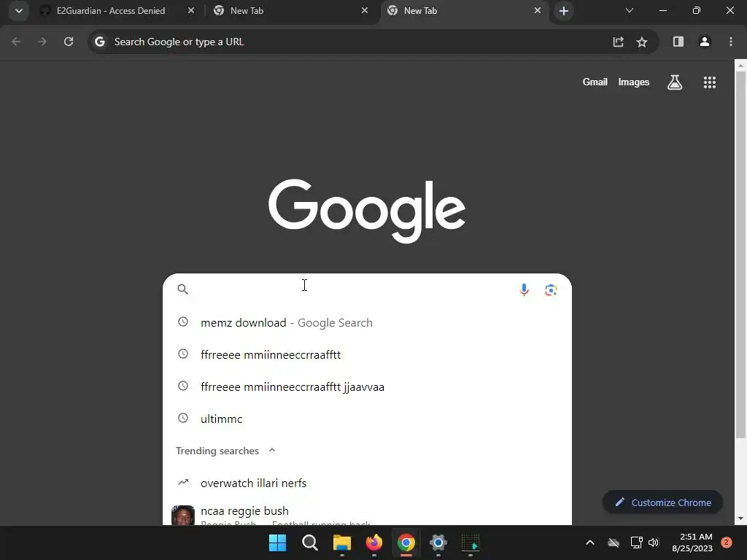Select 'ultimmc' history suggestion
The image size is (747, 560).
pos(367,419)
